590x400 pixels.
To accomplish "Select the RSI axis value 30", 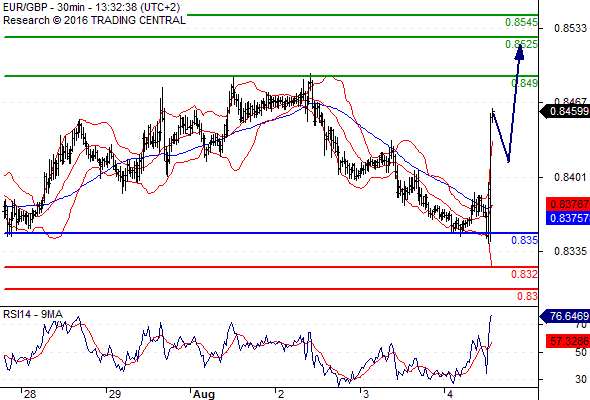I will coord(581,379).
